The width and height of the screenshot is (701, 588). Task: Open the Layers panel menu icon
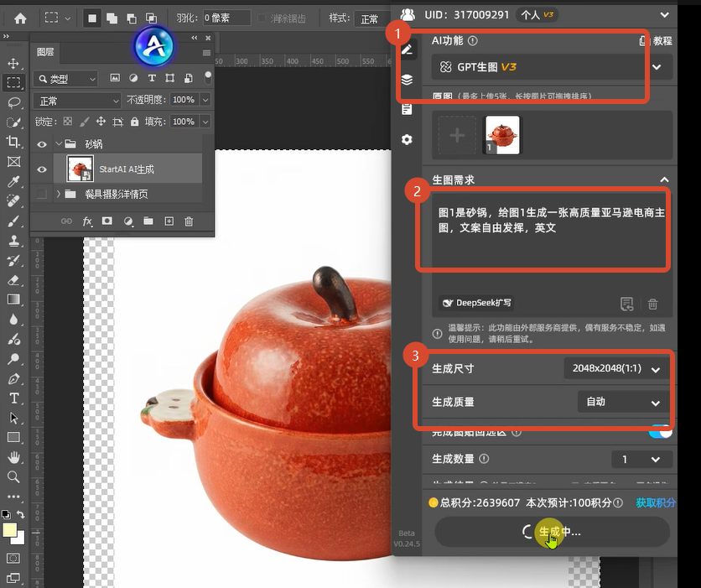[x=206, y=53]
